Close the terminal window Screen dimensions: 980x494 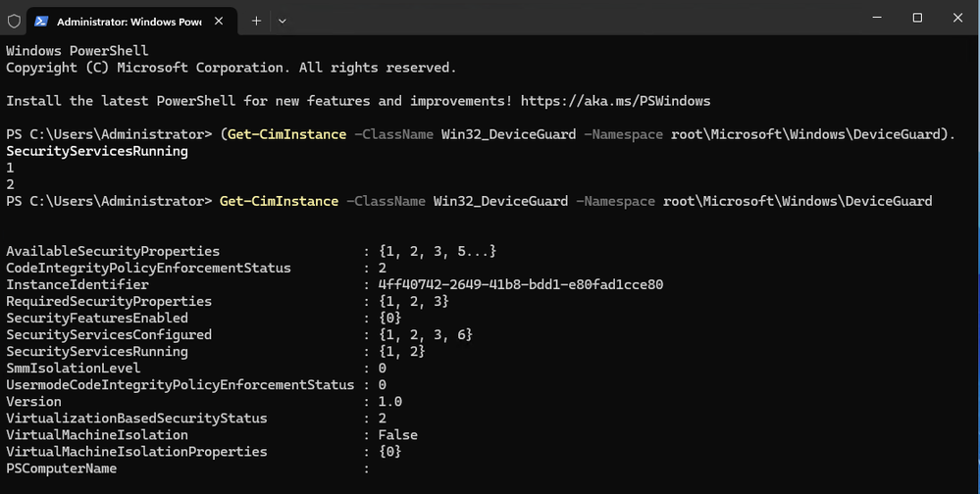tap(957, 18)
